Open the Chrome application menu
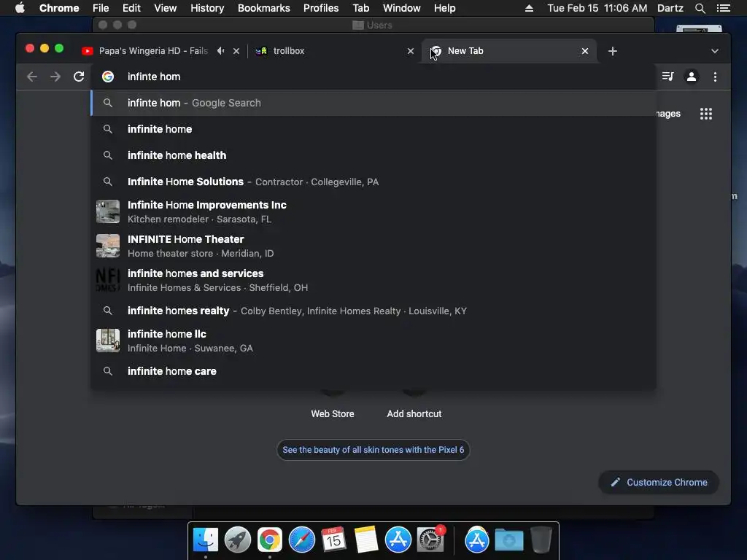 tap(59, 8)
